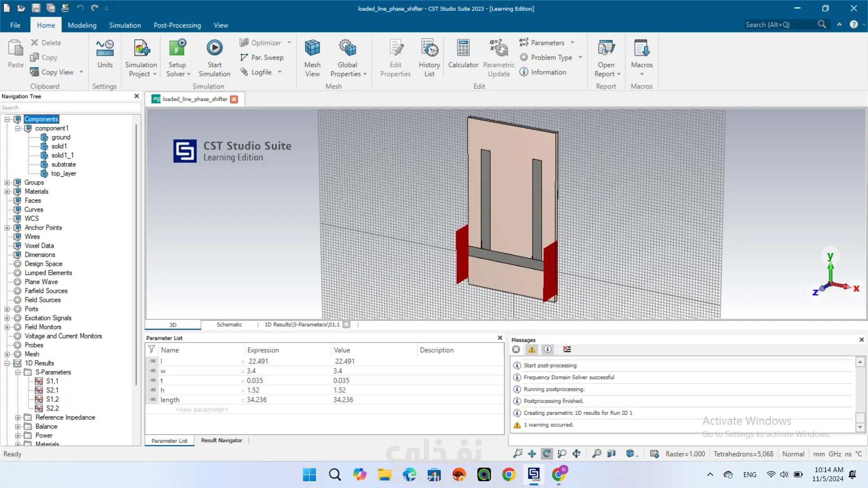This screenshot has height=488, width=868.
Task: Launch the Calculator tool
Action: point(463,54)
